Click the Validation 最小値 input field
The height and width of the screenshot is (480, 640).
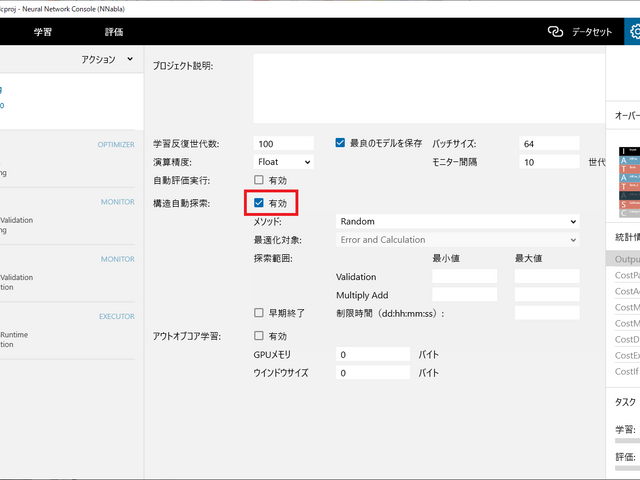pos(464,276)
